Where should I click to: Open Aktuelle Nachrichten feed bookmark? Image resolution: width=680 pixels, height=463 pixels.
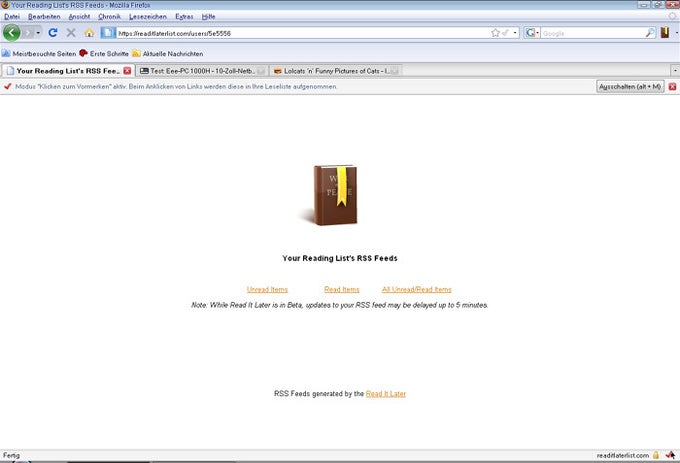tap(168, 54)
